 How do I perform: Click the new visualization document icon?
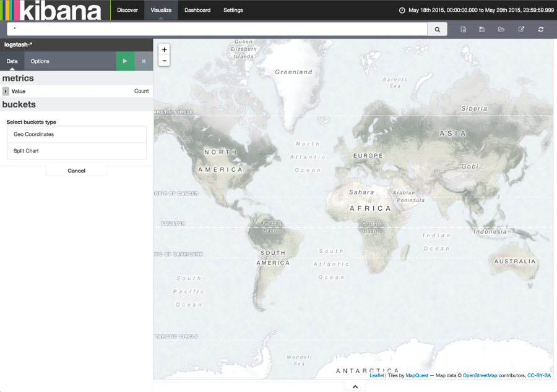coord(463,28)
